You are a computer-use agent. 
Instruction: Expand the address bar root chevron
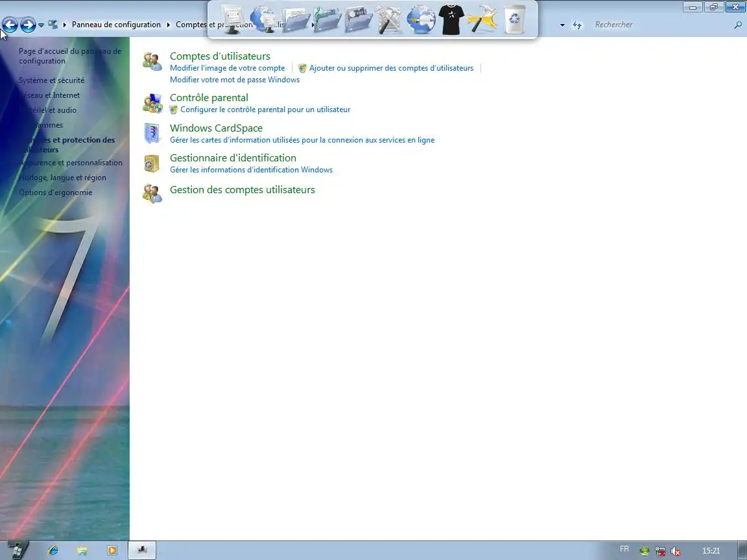point(65,25)
